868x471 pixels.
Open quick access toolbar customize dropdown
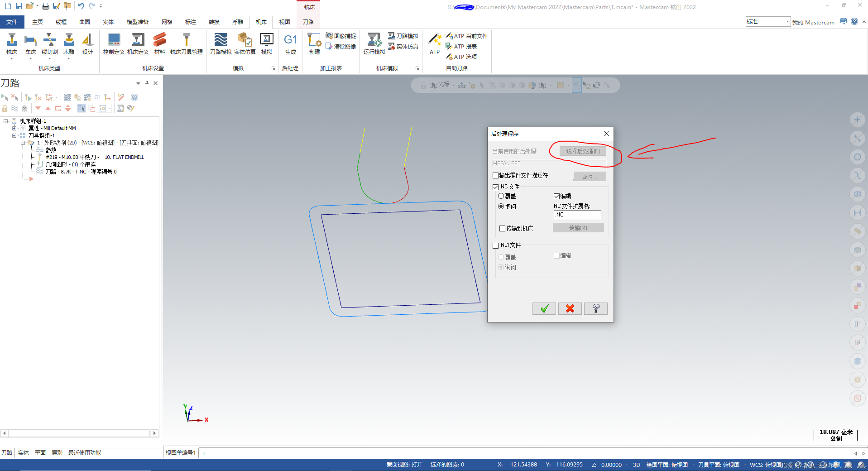[101, 6]
